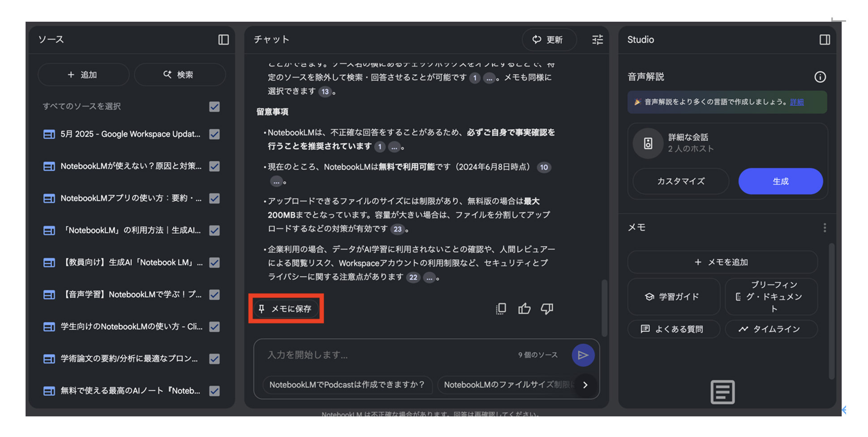Expand more suggested prompts with right chevron

tap(585, 385)
